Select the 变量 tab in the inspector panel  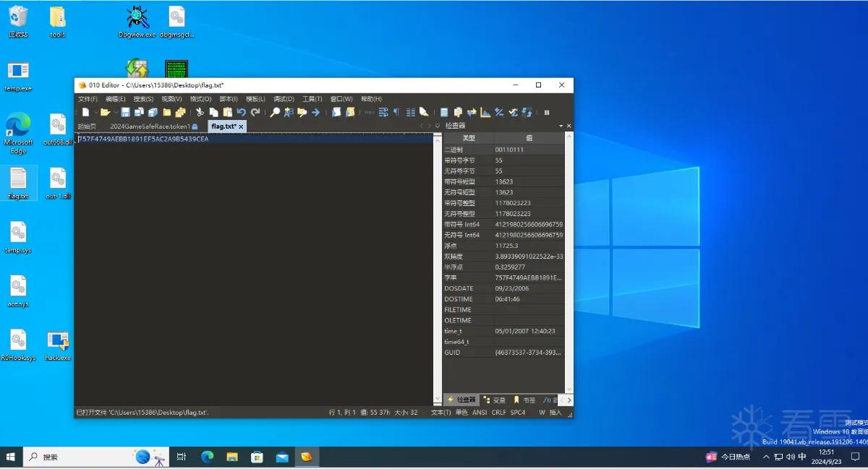point(495,400)
